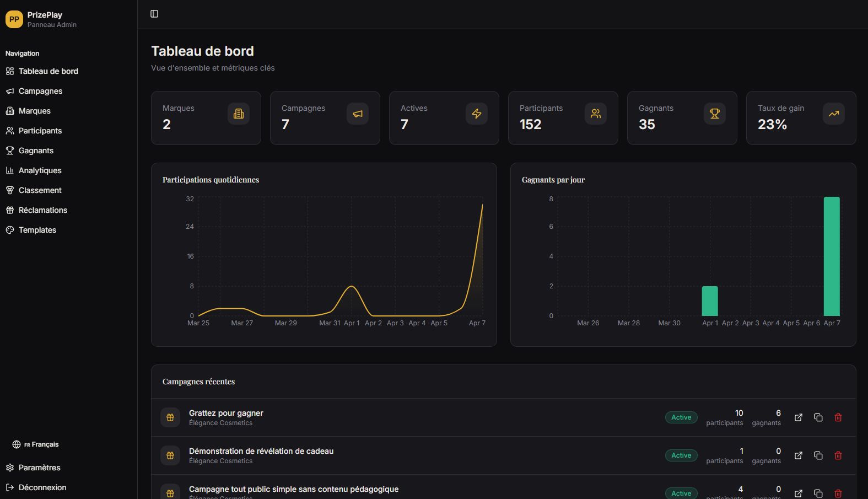
Task: Duplicate the Grattez pour gagner campaign
Action: [x=818, y=417]
